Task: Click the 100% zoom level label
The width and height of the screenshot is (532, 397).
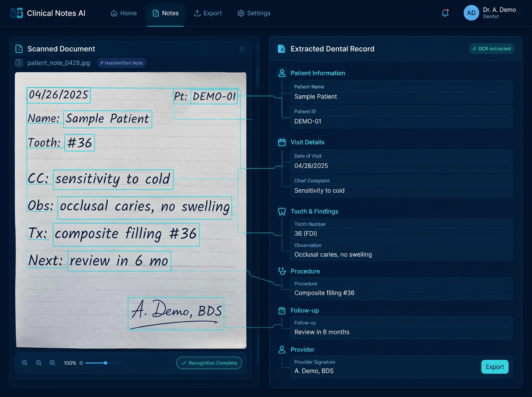Action: (x=70, y=363)
